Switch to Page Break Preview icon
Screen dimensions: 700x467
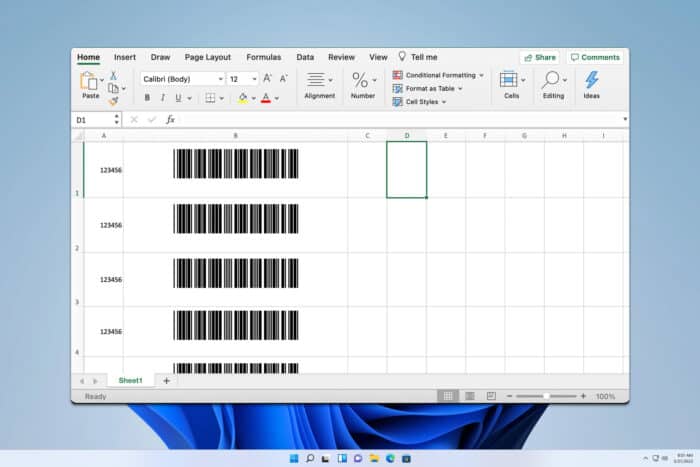[x=491, y=396]
